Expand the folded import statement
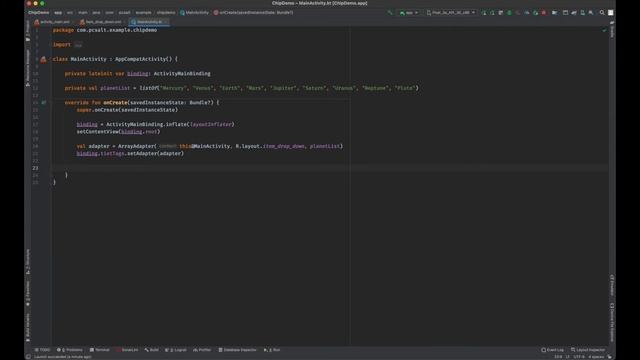Viewport: 640px width, 360px height. 78,45
